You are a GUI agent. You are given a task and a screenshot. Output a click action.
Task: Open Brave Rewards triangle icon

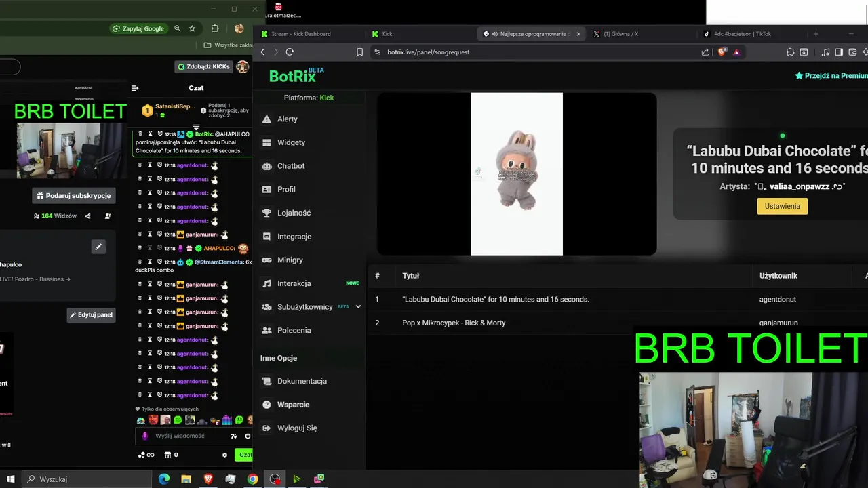[x=736, y=52]
